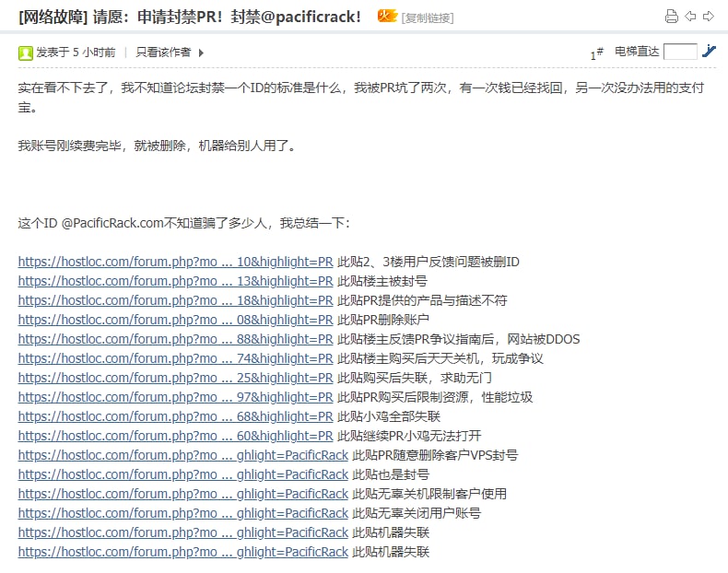Viewport: 728px width, 573px height.
Task: Open last link labeled 此贴机器失联
Action: pos(183,552)
